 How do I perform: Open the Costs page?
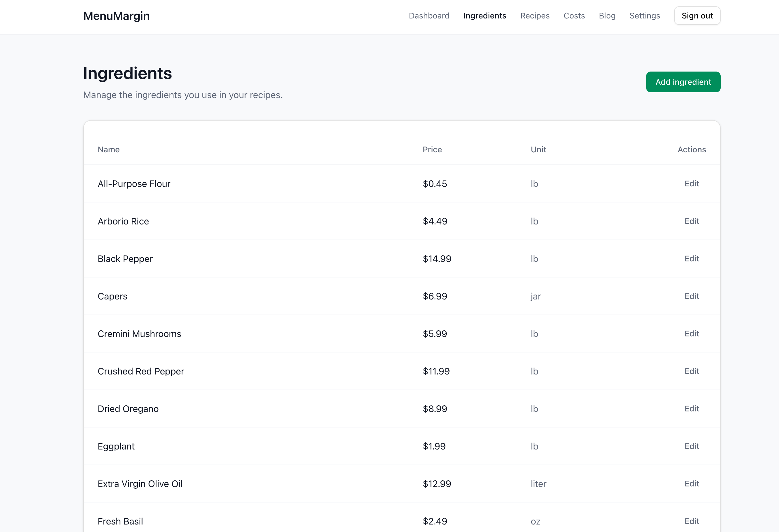pos(574,16)
